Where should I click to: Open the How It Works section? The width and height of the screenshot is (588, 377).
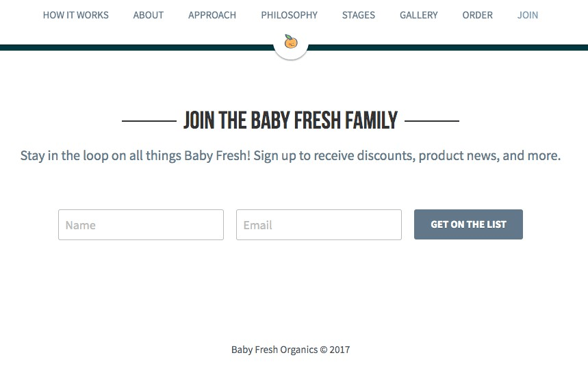75,15
